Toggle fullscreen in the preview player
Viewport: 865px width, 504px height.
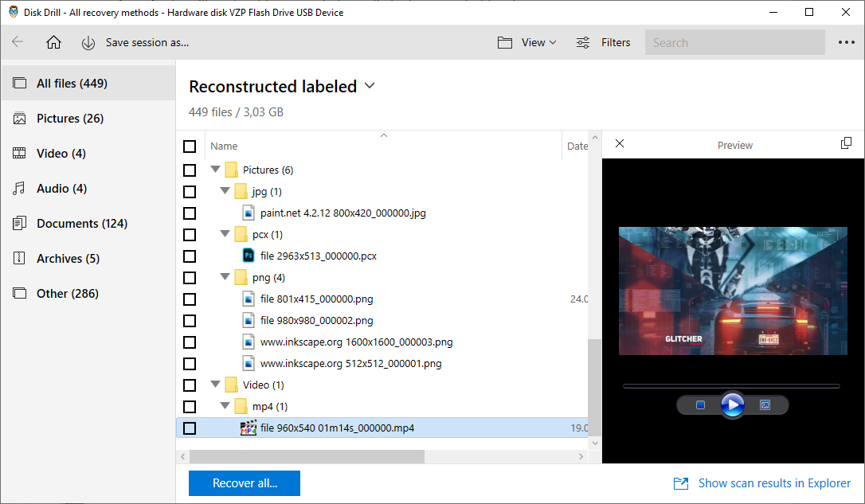pyautogui.click(x=765, y=404)
